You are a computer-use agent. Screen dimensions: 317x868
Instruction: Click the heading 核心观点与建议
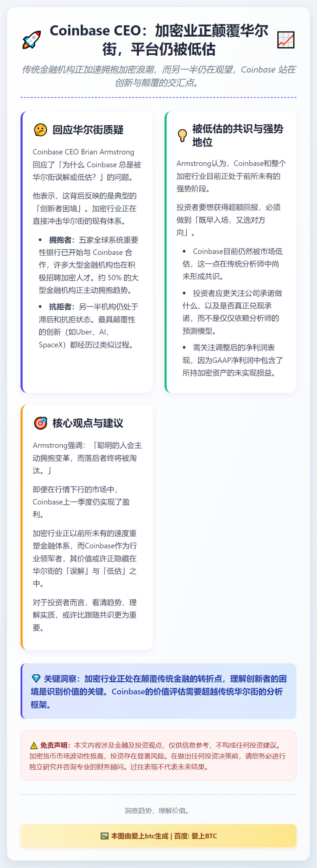[88, 423]
